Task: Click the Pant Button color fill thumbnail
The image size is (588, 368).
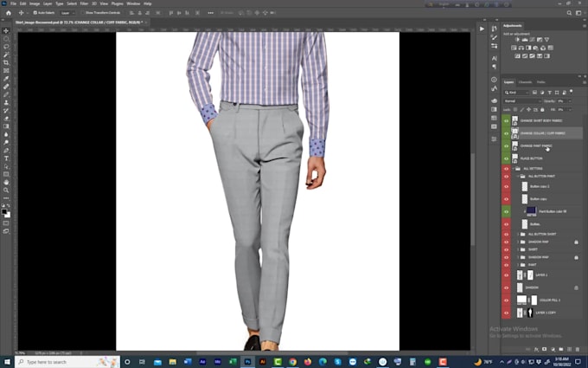Action: coord(532,211)
